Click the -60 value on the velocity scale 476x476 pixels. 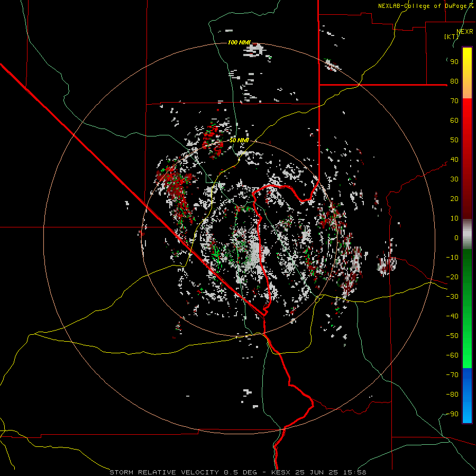coord(452,355)
